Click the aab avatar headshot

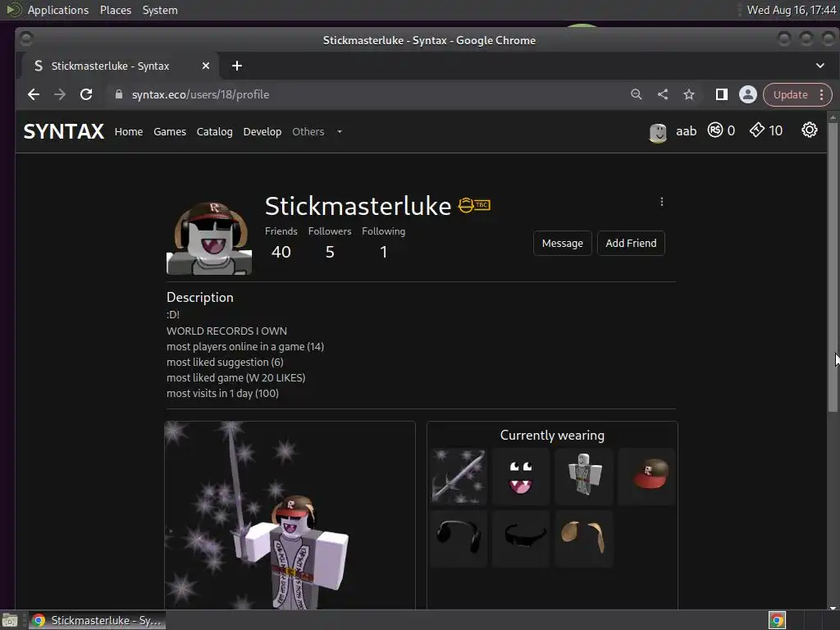[658, 132]
